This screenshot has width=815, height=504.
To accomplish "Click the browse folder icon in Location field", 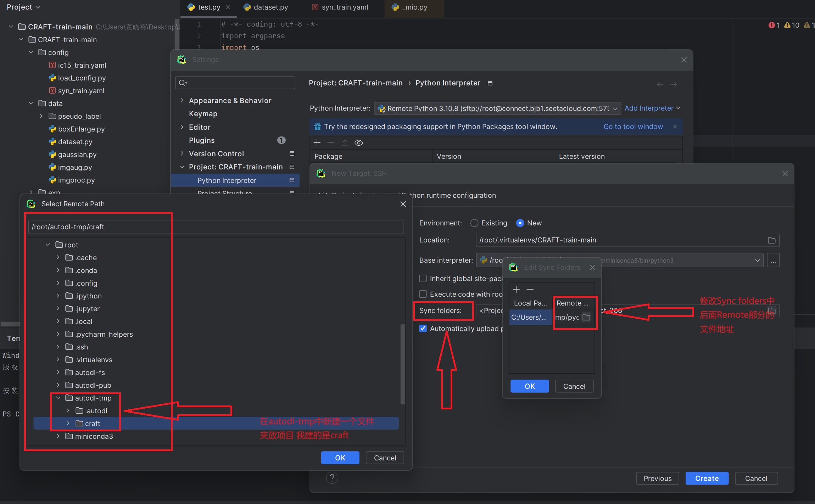I will tap(771, 240).
